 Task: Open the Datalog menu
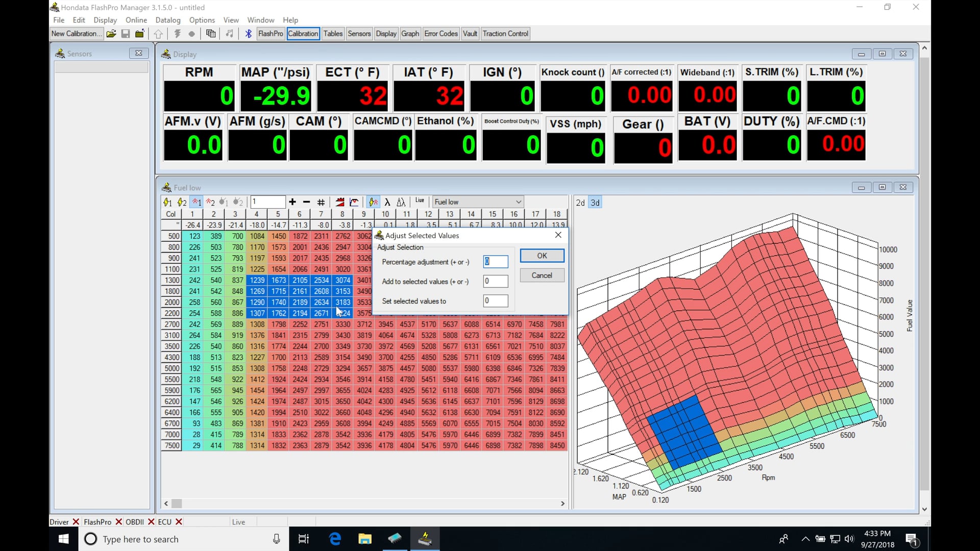[x=168, y=20]
